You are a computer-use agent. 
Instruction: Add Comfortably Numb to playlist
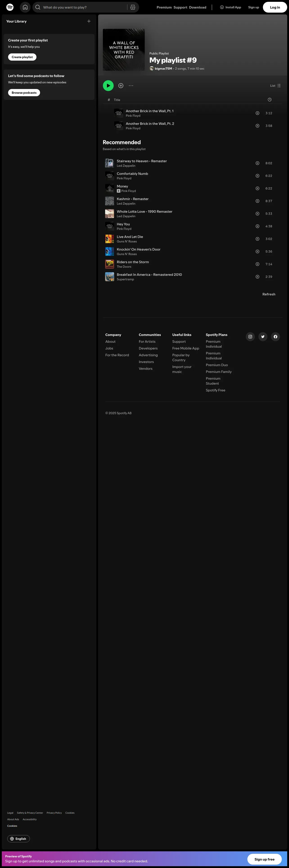click(257, 176)
